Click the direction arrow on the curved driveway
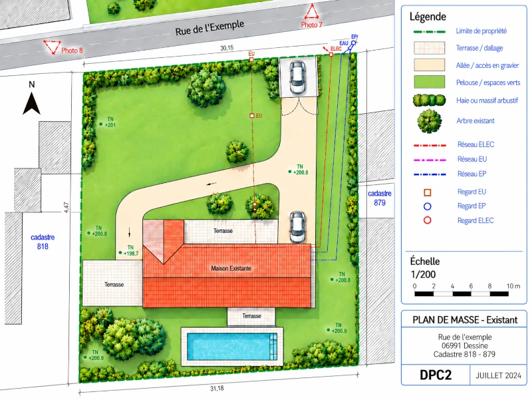The image size is (532, 400). 211,184
